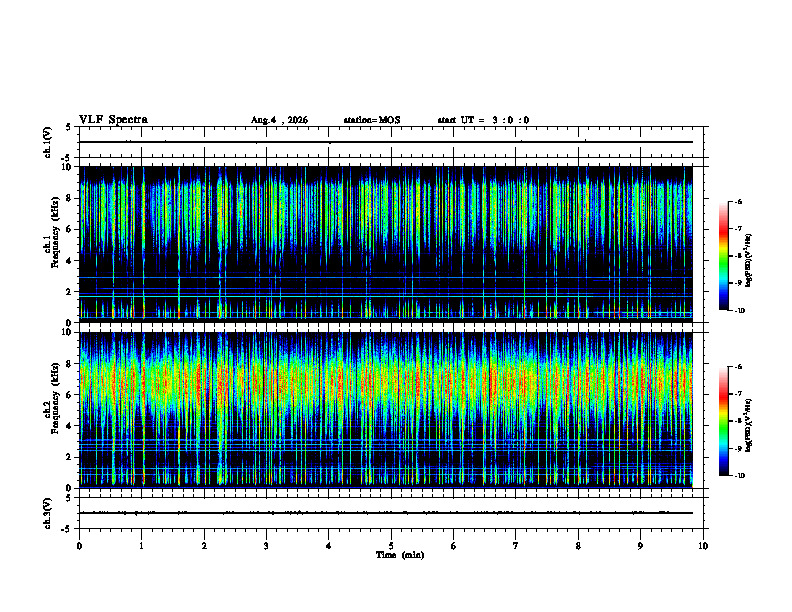Click time axis tick label '5'

pyautogui.click(x=391, y=546)
